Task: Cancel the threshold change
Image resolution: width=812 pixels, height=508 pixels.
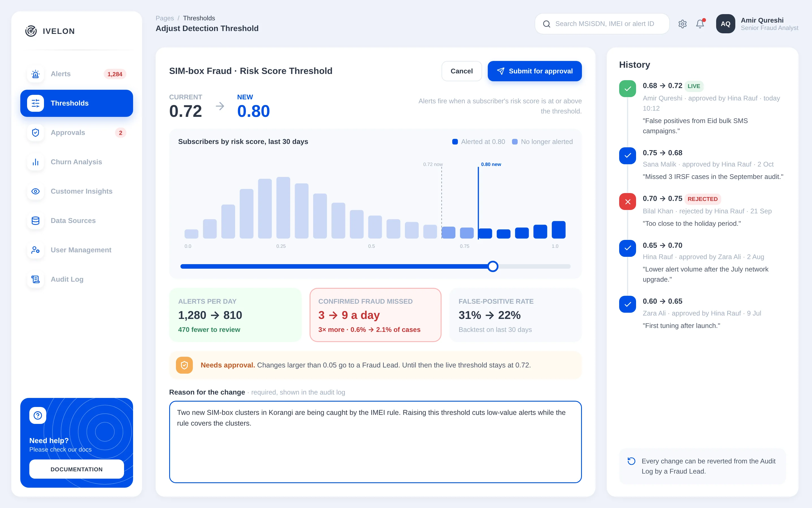Action: click(461, 71)
